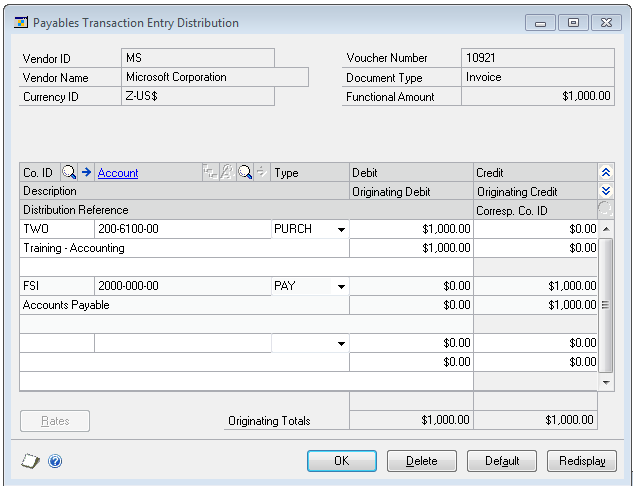Click the Accounts Payable description field

point(184,305)
